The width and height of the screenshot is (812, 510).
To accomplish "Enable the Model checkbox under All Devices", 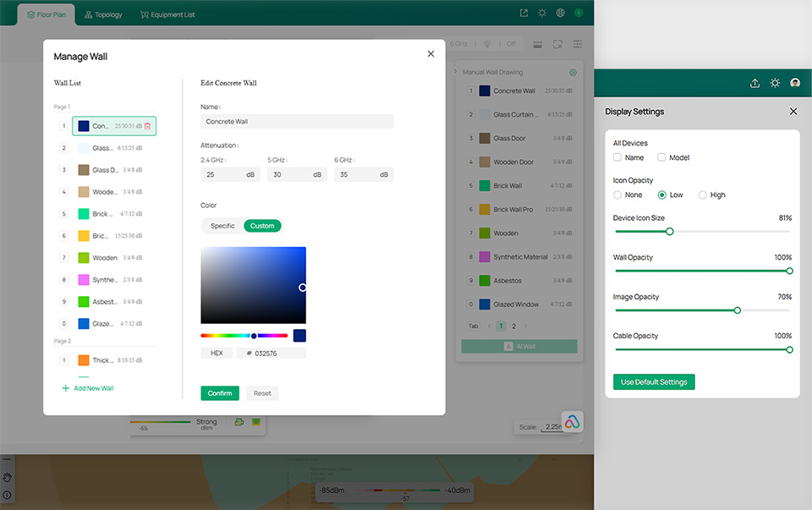I will [661, 156].
